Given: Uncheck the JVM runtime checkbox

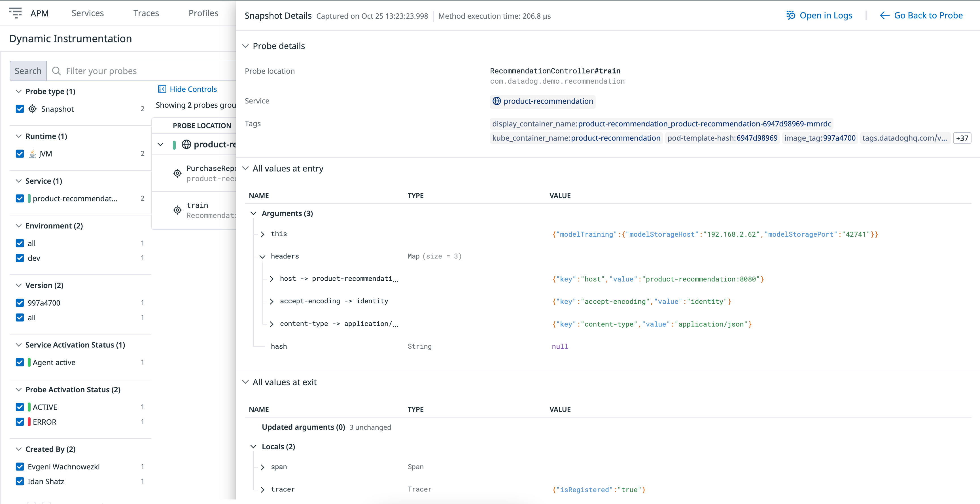Looking at the screenshot, I should tap(20, 154).
